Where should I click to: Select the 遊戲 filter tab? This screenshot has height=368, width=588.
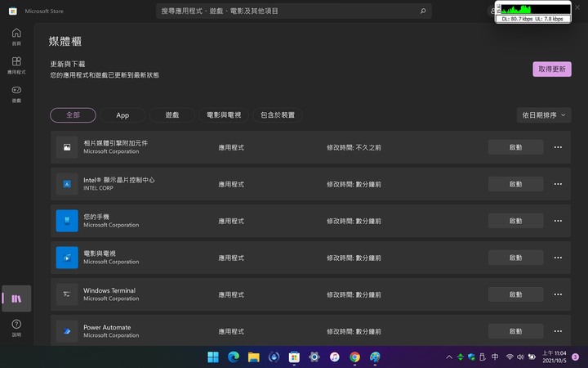pos(172,115)
